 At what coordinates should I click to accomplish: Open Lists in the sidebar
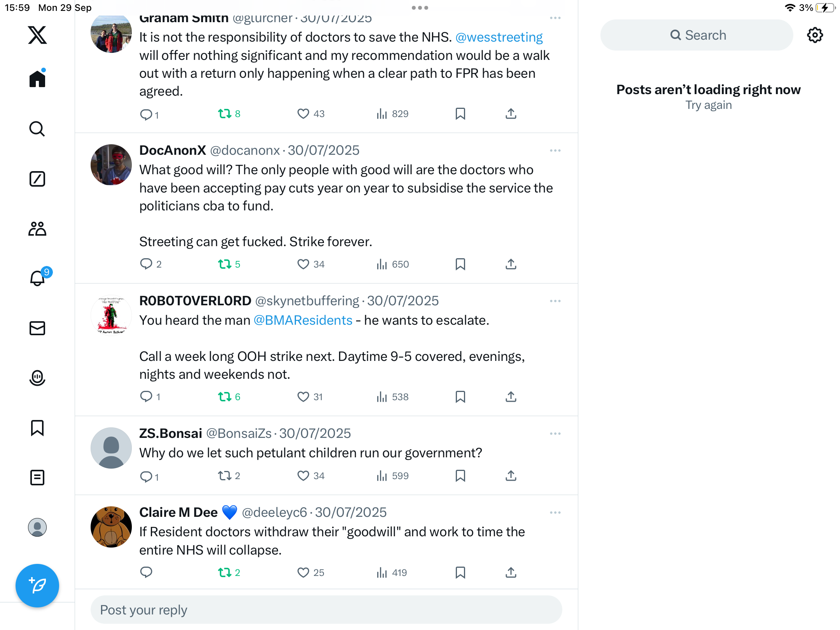pos(37,478)
